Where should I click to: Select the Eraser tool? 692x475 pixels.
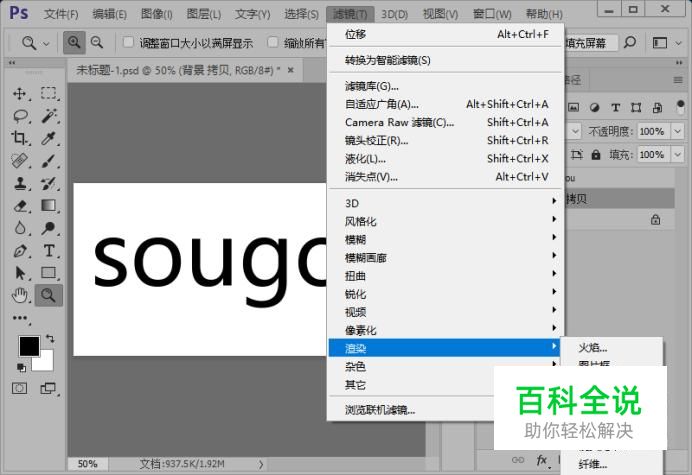click(x=20, y=206)
